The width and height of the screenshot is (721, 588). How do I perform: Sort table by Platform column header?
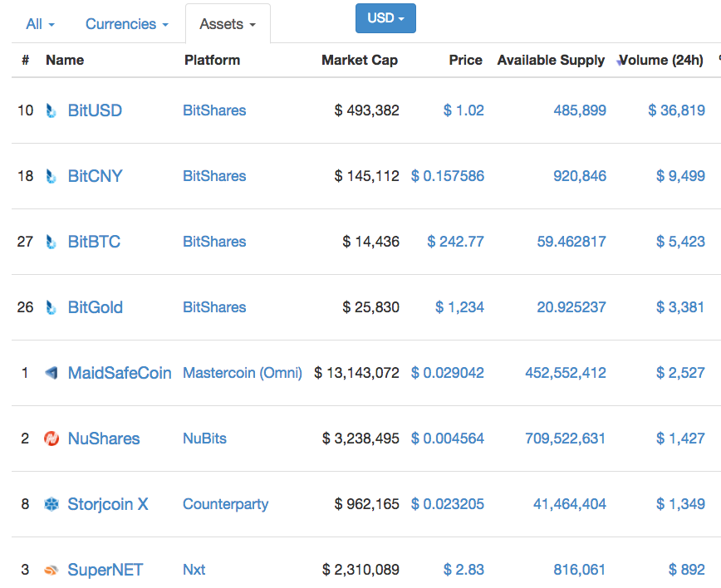tap(212, 61)
